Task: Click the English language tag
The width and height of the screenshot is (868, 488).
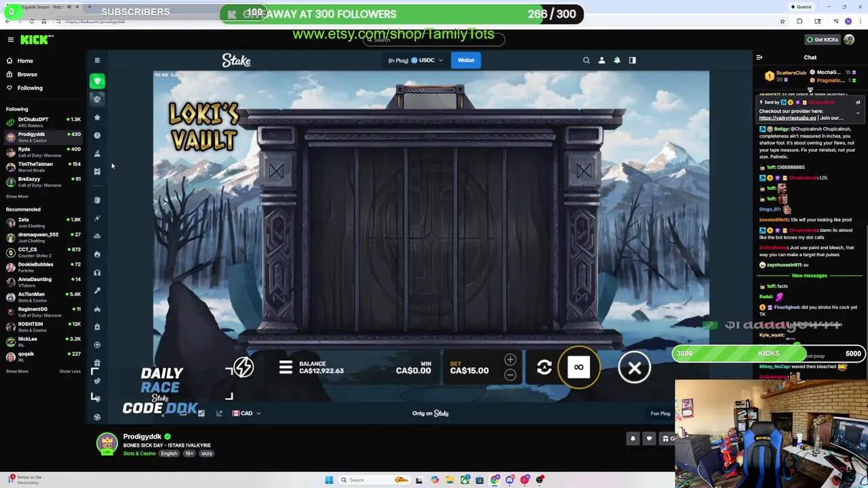Action: [x=169, y=453]
